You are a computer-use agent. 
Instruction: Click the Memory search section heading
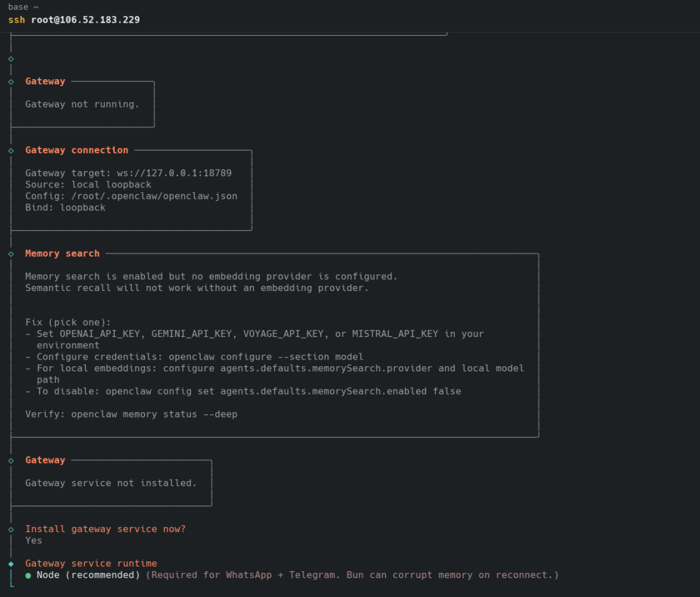coord(62,253)
